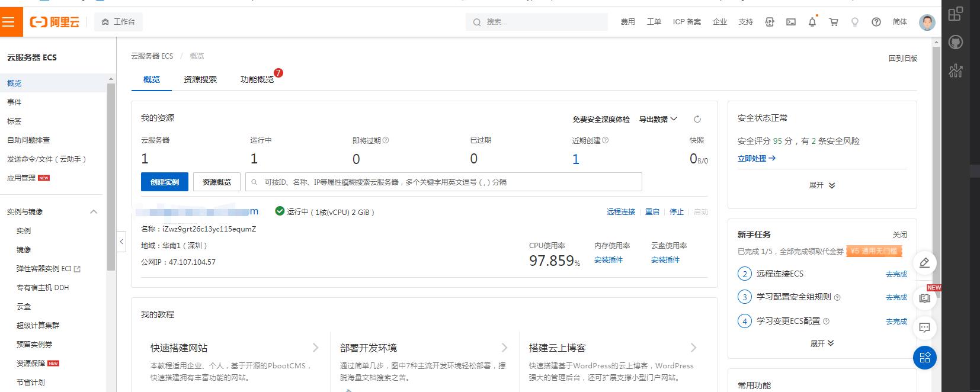Open the ICP 备案 menu
This screenshot has width=980, height=392.
687,22
